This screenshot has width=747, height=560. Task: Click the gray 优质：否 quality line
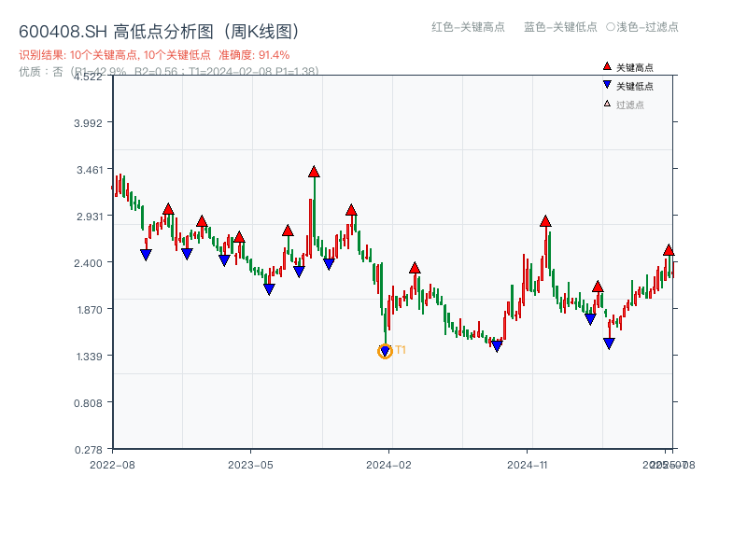coord(169,72)
